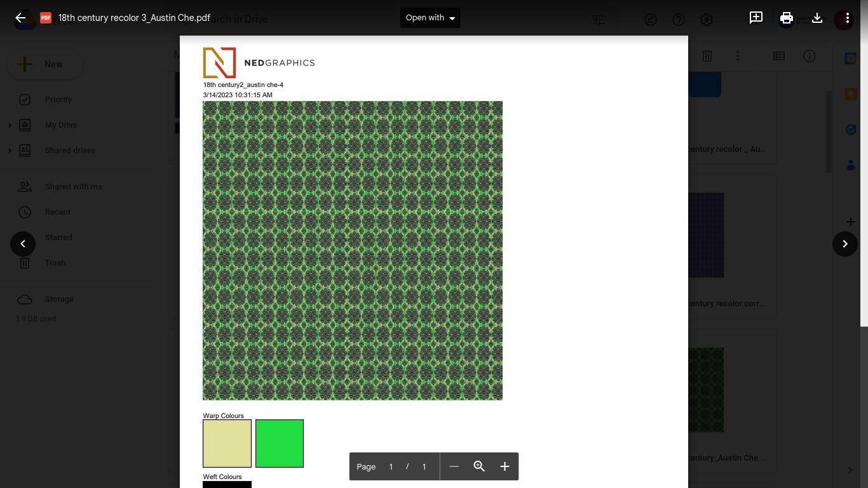Open the Drive toolbar three-dot menu
The width and height of the screenshot is (868, 488).
(x=738, y=56)
